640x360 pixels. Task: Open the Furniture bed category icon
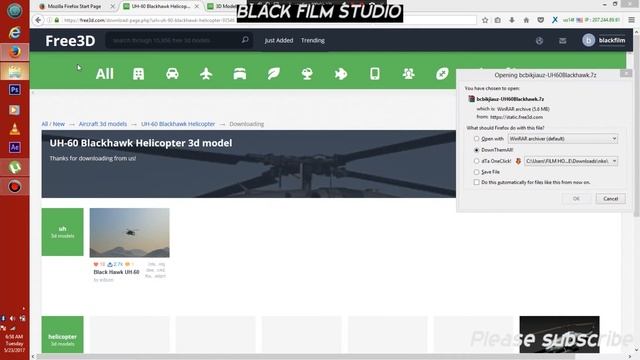tap(240, 74)
